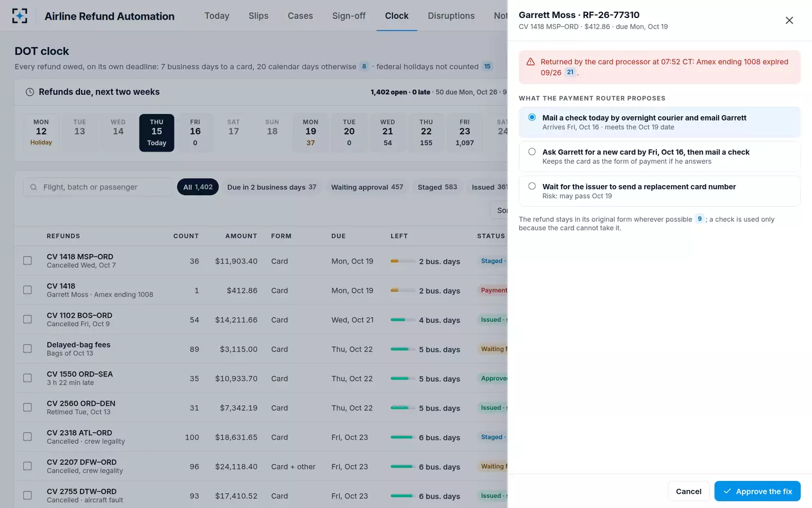The image size is (812, 508).
Task: Tick checkbox for Garrett Moss CV 1418 row
Action: (x=27, y=290)
